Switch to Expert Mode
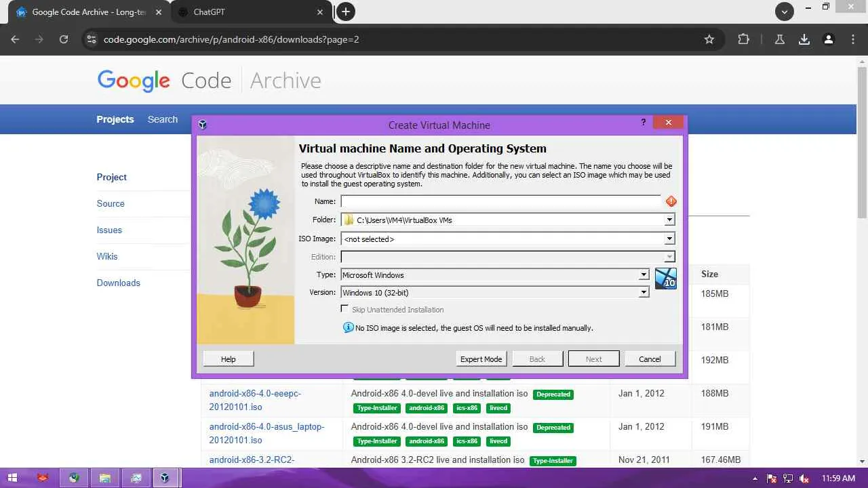 coord(481,359)
